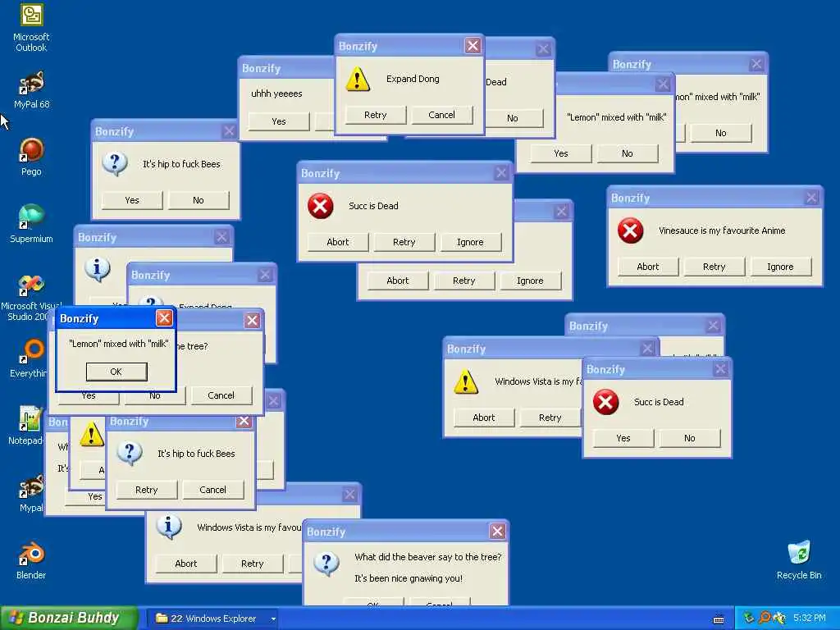This screenshot has width=840, height=630.
Task: Click Ignore in the Abort/Retry/Ignore Succ is Dead dialog
Action: coord(470,242)
